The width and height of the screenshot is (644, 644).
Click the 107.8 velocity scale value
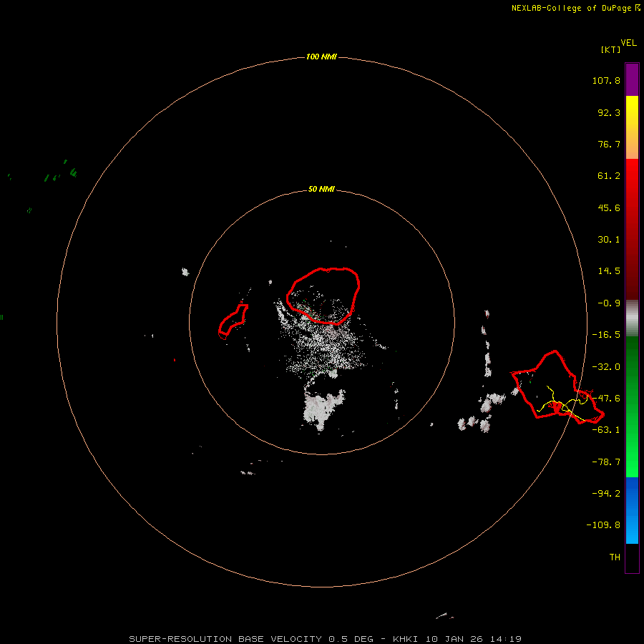coord(606,80)
